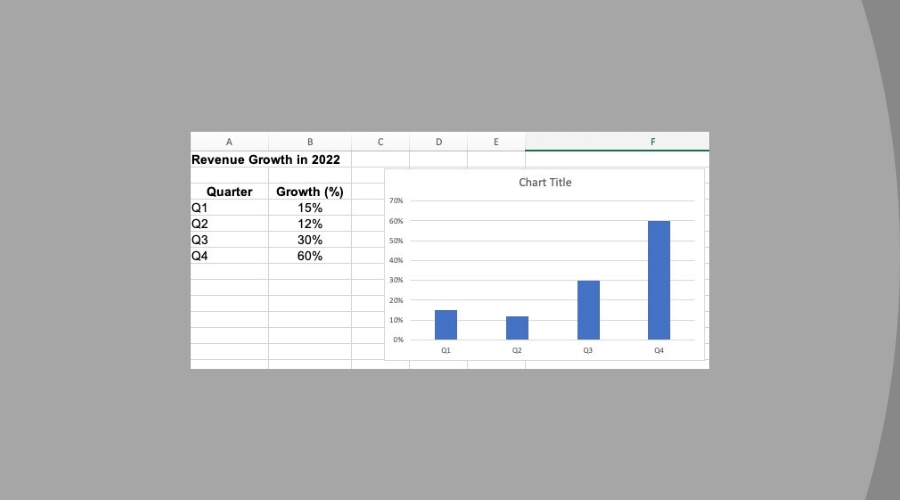The width and height of the screenshot is (900, 500).
Task: Select column F header
Action: click(x=617, y=142)
